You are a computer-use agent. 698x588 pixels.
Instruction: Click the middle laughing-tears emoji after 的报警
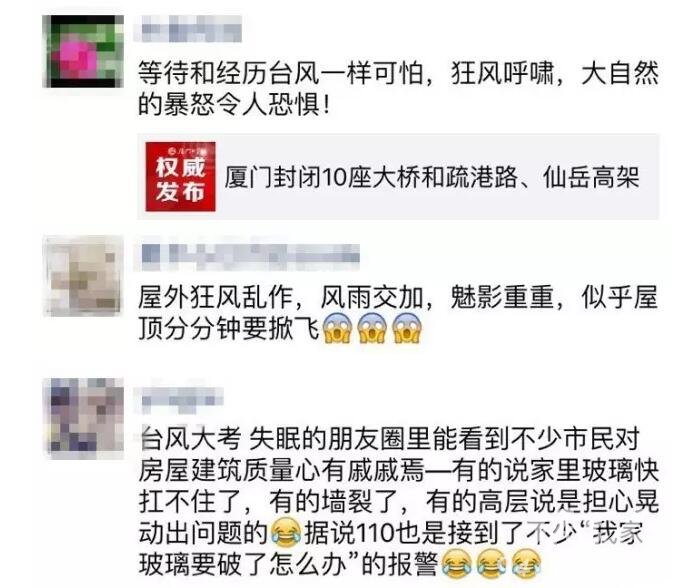click(491, 564)
